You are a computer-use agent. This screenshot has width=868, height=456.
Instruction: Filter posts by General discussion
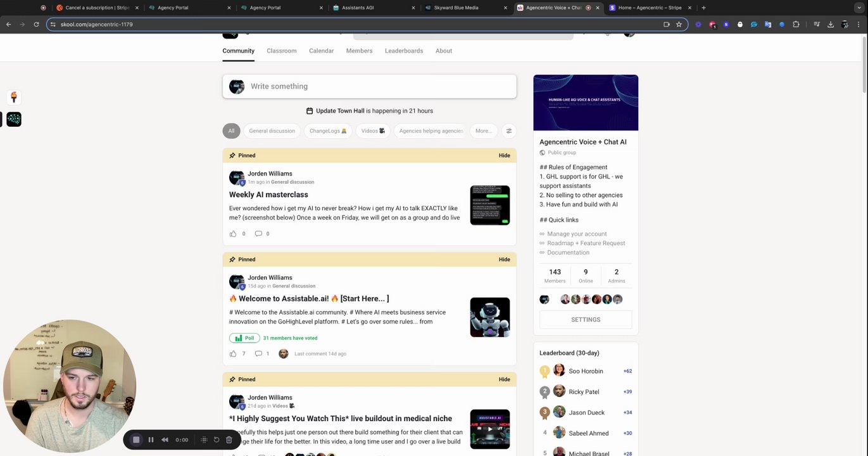click(x=272, y=131)
